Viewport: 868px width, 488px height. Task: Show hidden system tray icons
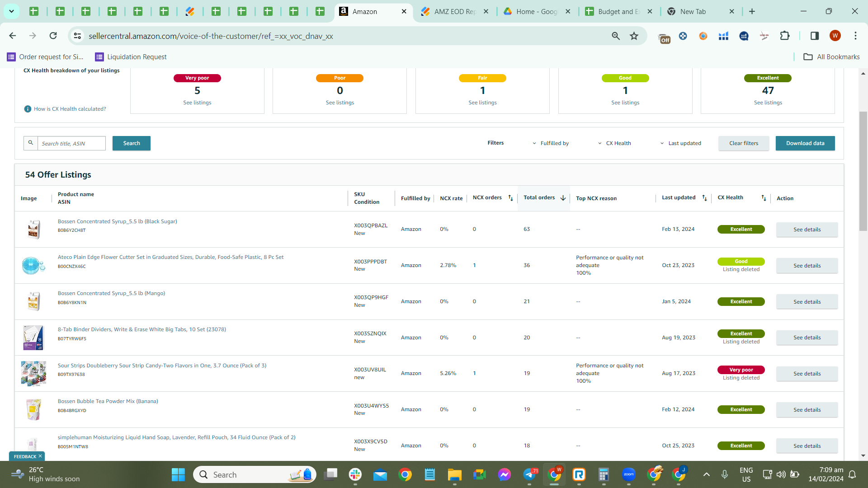coord(706,474)
